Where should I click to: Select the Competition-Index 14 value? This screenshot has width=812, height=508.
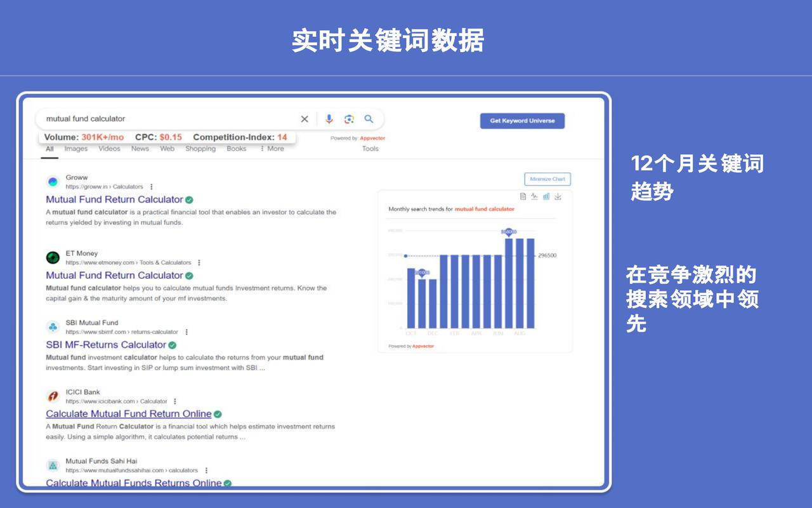[240, 137]
